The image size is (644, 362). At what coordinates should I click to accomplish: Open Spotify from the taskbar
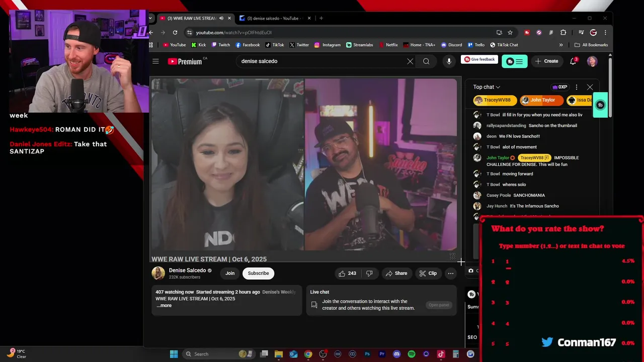click(x=412, y=354)
